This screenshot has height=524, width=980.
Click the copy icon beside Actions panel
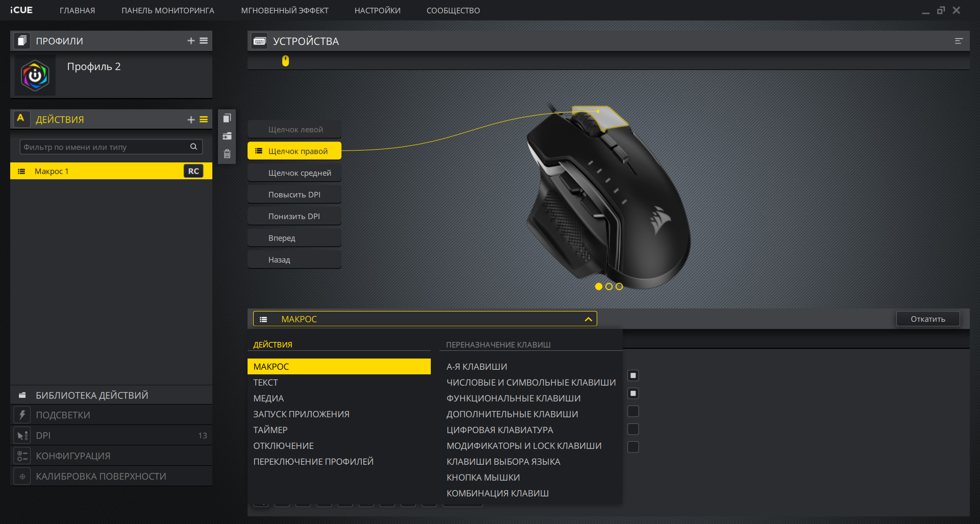[227, 118]
